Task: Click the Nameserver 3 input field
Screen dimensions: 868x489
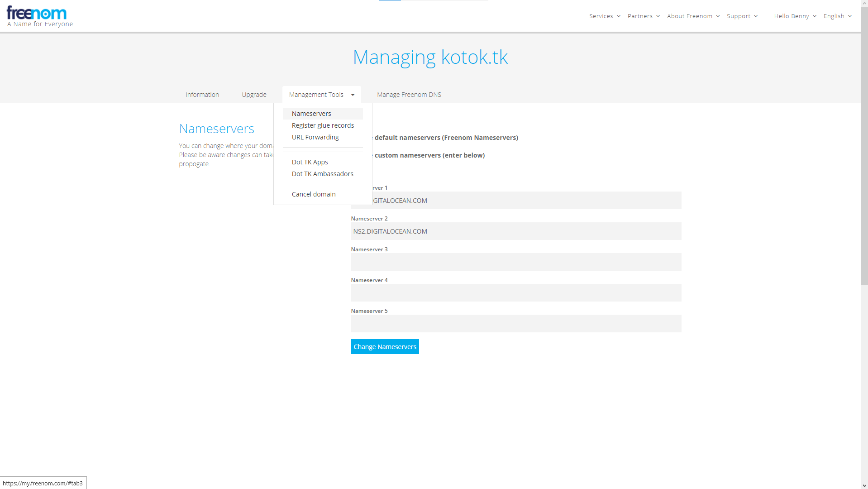Action: click(x=516, y=262)
